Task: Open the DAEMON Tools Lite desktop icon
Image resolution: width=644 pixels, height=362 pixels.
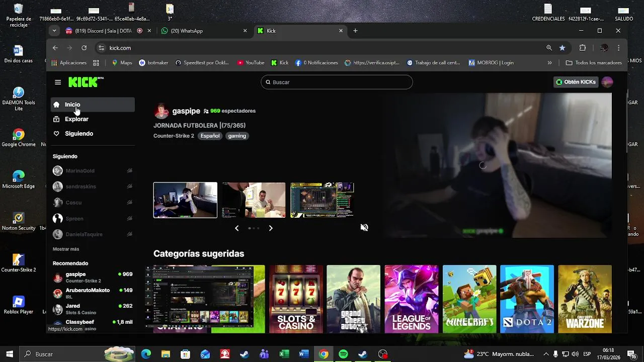Action: pos(19,99)
